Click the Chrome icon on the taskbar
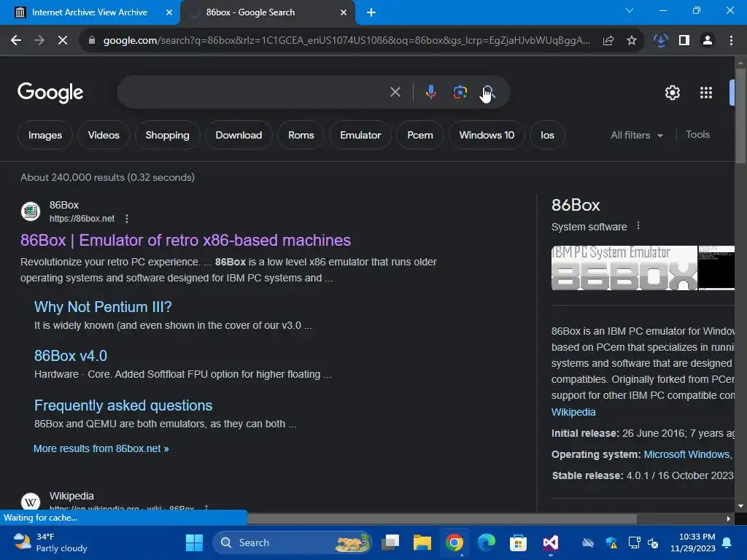 [x=454, y=542]
